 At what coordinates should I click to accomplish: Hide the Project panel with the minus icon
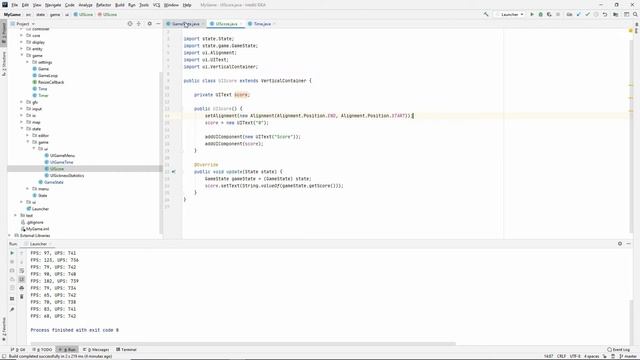pos(158,24)
